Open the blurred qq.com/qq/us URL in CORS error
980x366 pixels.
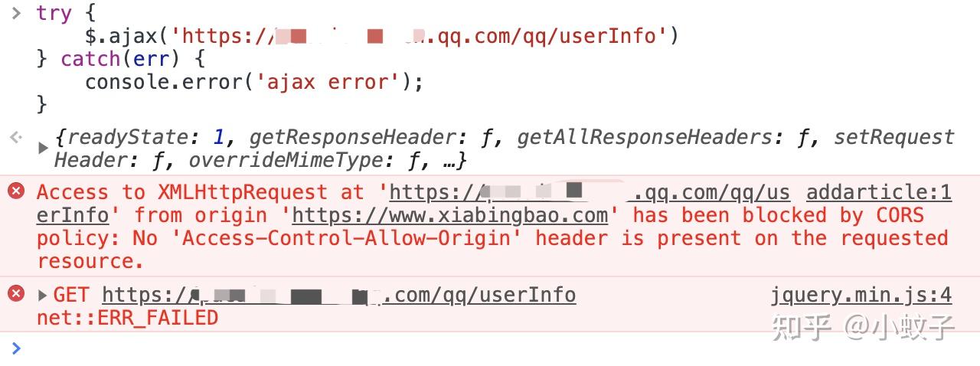590,192
